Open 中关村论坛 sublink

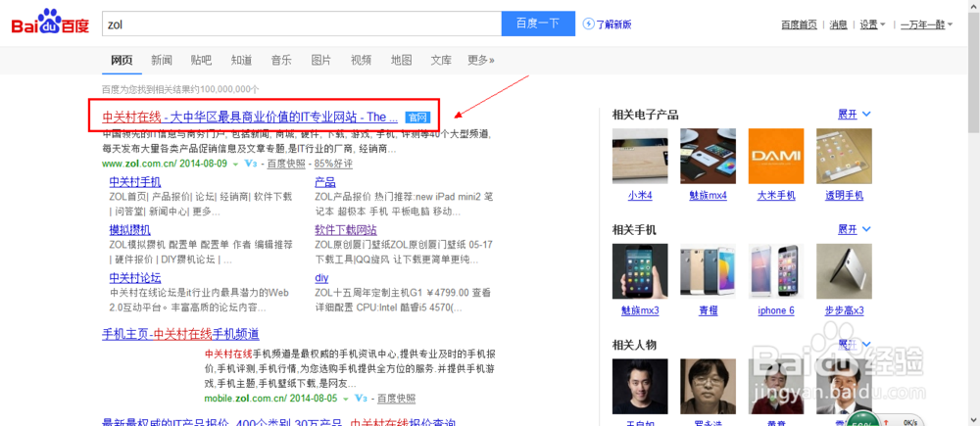[x=135, y=277]
